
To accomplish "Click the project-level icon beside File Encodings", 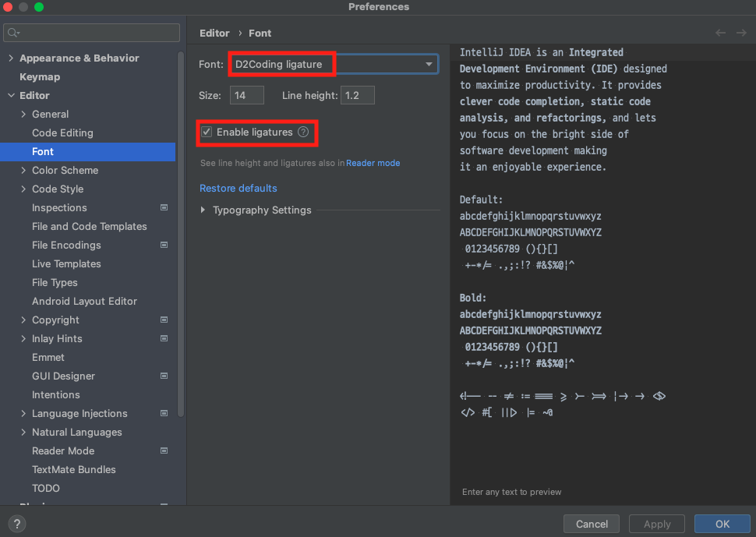I will [x=164, y=245].
